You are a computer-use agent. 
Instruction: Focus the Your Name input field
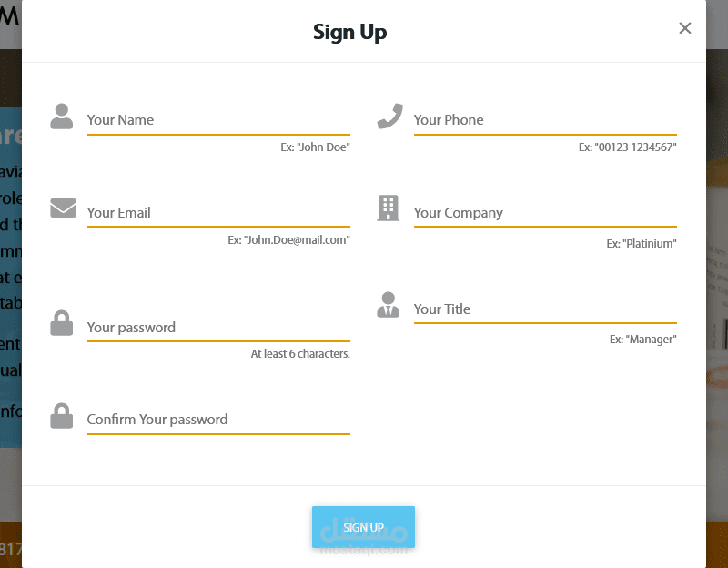(x=218, y=120)
